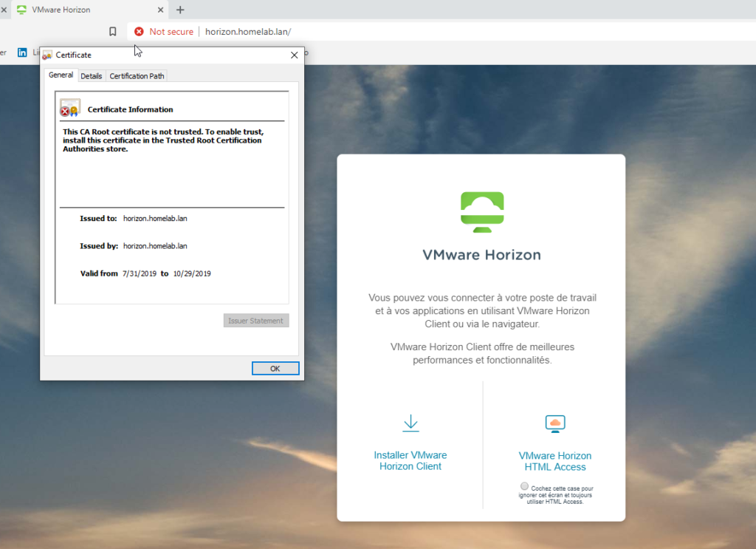Switch to the General certificate tab
The height and width of the screenshot is (549, 756).
61,75
